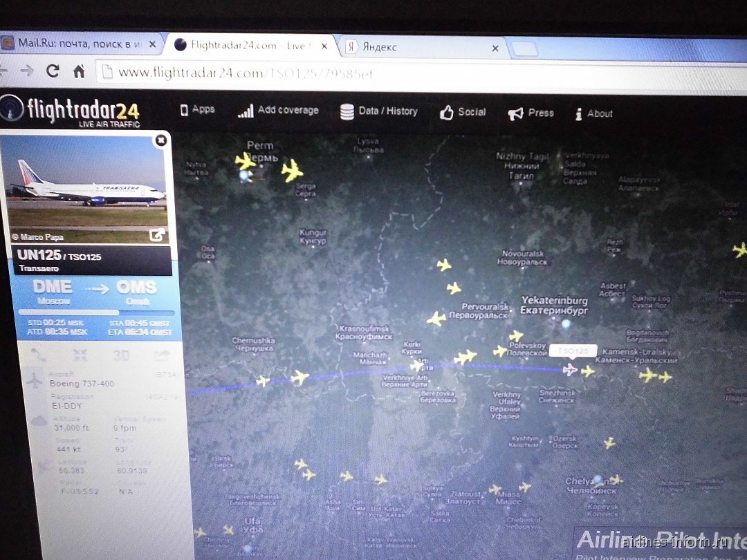The image size is (747, 560).
Task: Go to the browser home page icon
Action: click(x=79, y=71)
